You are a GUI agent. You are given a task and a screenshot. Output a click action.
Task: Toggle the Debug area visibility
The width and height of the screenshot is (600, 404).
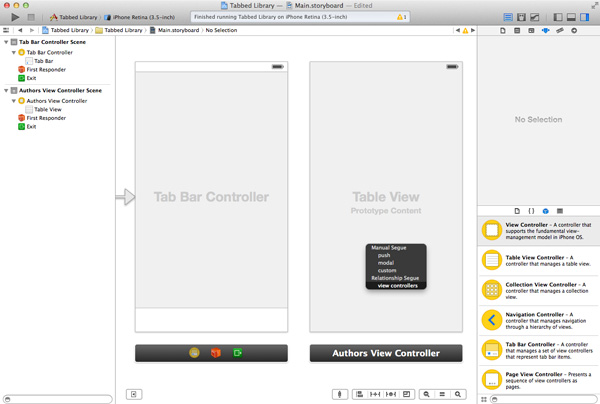(x=571, y=17)
